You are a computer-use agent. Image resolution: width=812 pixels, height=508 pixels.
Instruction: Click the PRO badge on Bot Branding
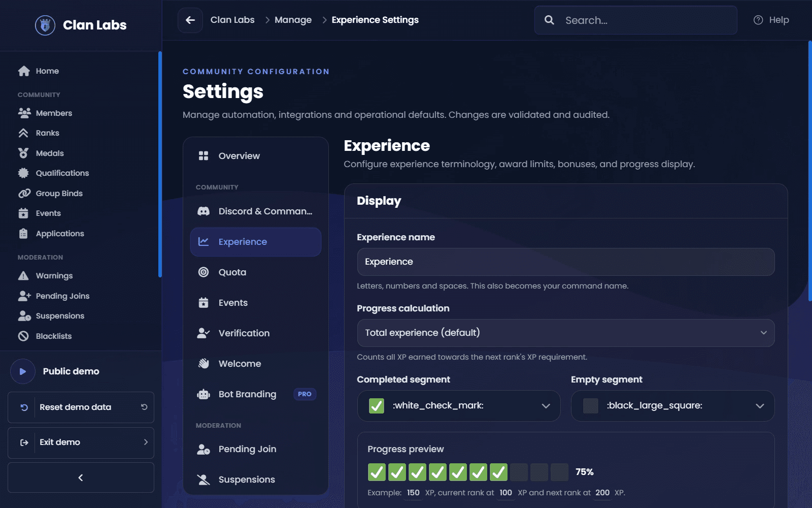coord(304,394)
